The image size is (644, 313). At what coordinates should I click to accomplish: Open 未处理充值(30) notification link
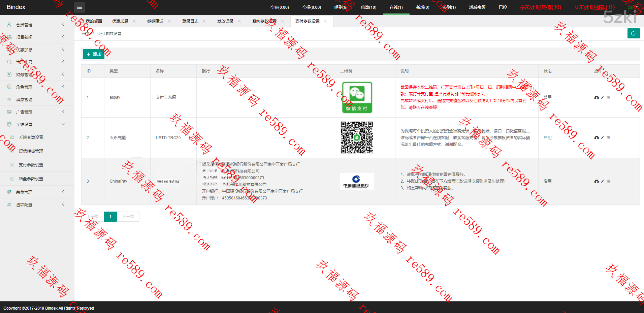tap(541, 7)
